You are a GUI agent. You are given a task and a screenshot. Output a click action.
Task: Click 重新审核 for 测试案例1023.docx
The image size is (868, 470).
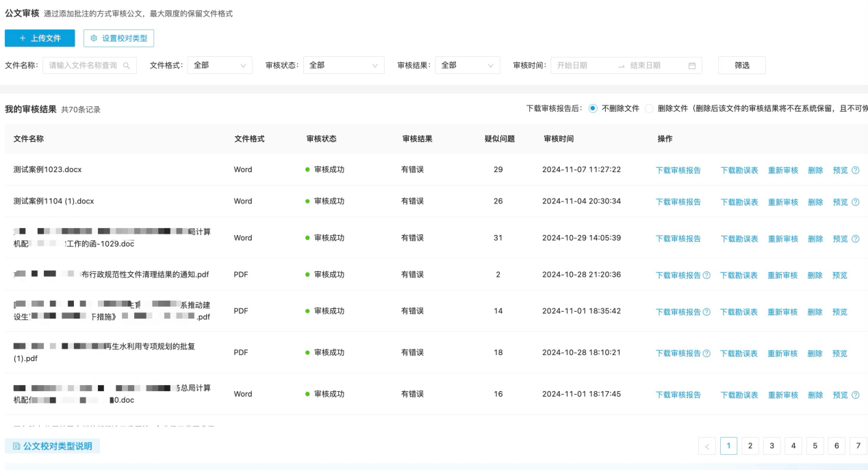(783, 170)
